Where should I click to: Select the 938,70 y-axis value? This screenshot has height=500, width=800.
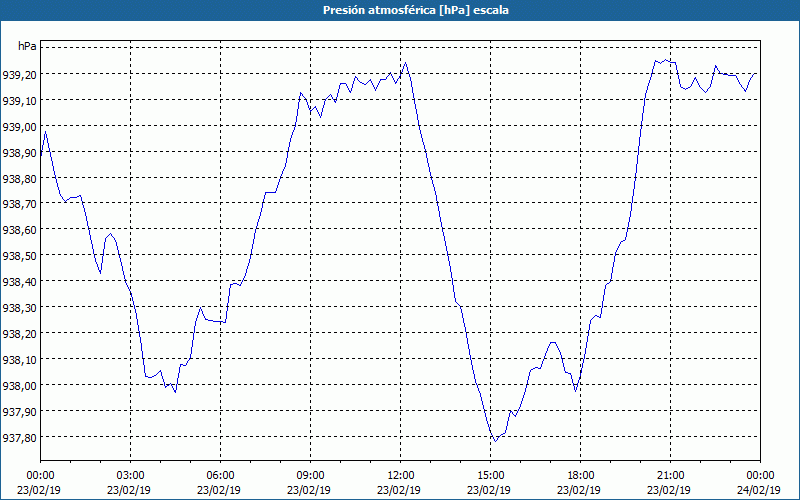[x=19, y=204]
